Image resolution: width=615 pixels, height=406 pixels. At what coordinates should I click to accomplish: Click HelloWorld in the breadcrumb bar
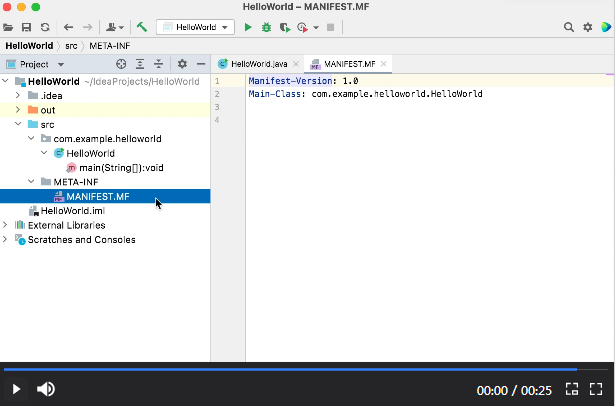point(29,46)
